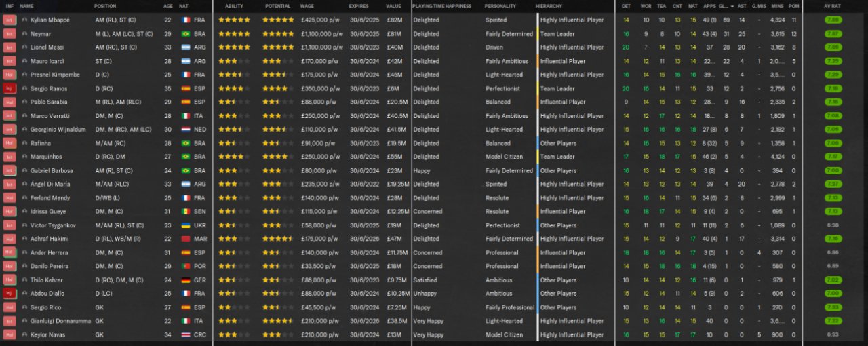
Task: Open Kylian Mbappé's player profile
Action: pos(50,20)
